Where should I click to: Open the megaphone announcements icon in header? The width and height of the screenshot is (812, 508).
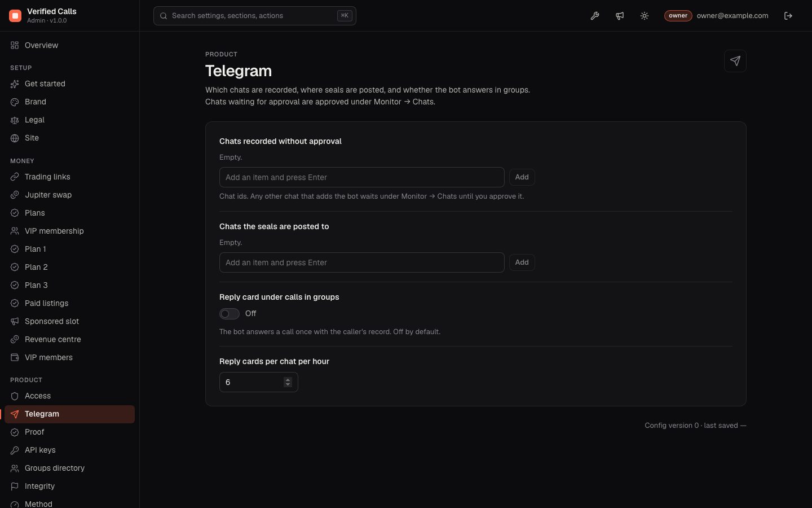coord(620,16)
